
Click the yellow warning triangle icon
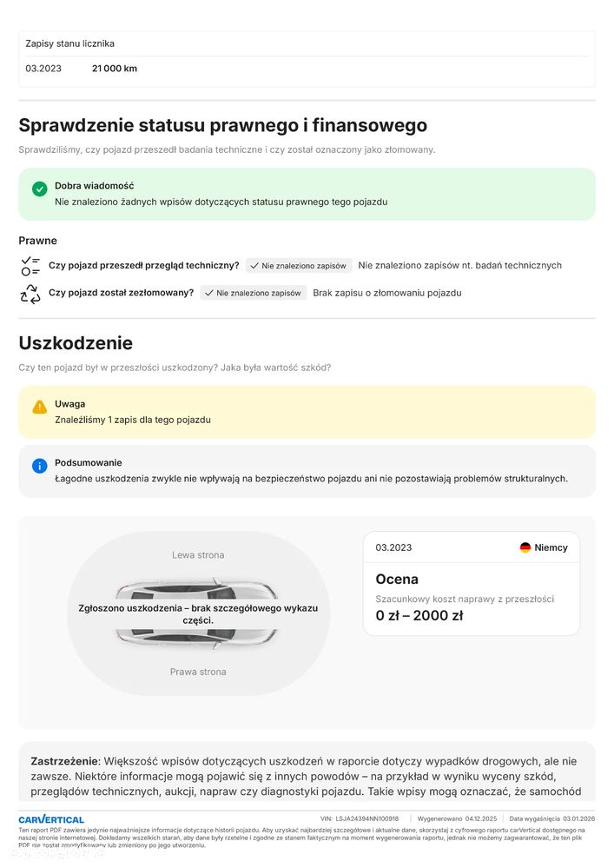click(x=39, y=407)
